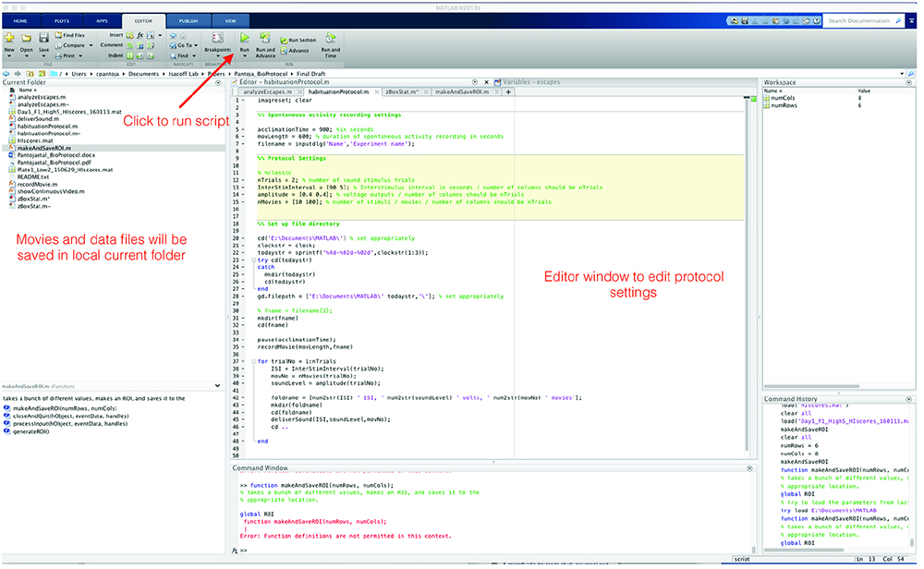The height and width of the screenshot is (569, 924).
Task: Click the Workspace horizontal scrollbar
Action: coord(811,386)
